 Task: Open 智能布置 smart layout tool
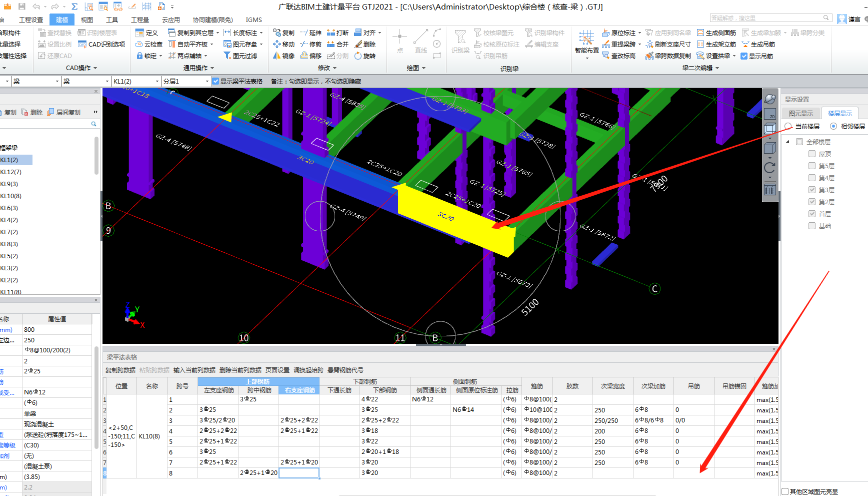tap(586, 42)
